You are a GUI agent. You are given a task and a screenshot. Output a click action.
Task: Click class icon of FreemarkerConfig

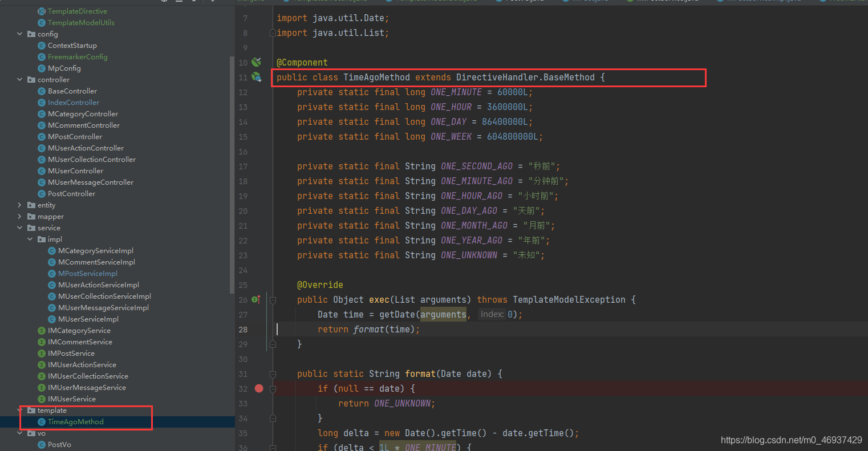coord(42,57)
